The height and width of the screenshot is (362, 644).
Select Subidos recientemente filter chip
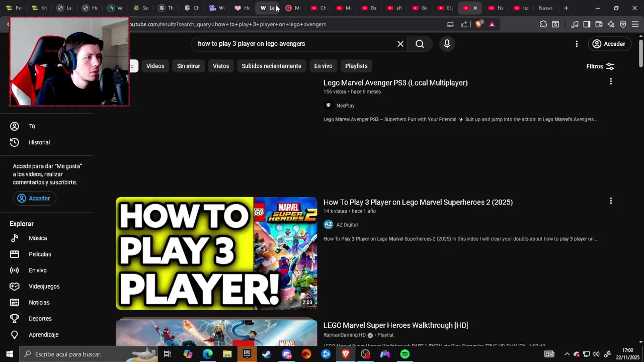pos(271,66)
